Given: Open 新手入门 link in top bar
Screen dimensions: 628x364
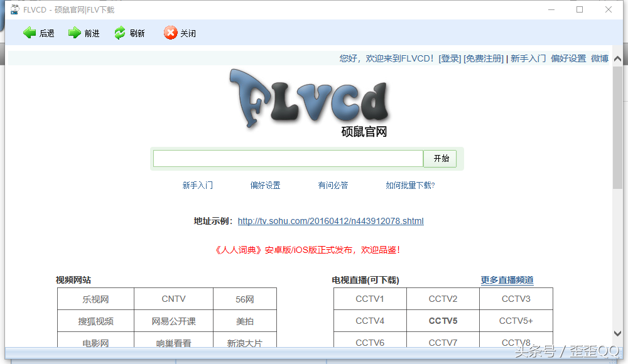Looking at the screenshot, I should pyautogui.click(x=528, y=58).
